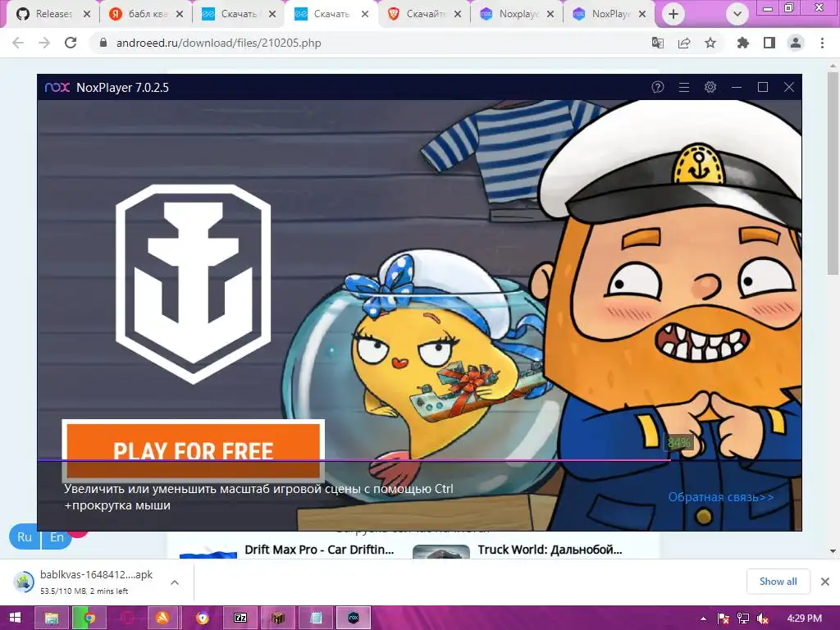Click the site padlock security icon

(103, 43)
